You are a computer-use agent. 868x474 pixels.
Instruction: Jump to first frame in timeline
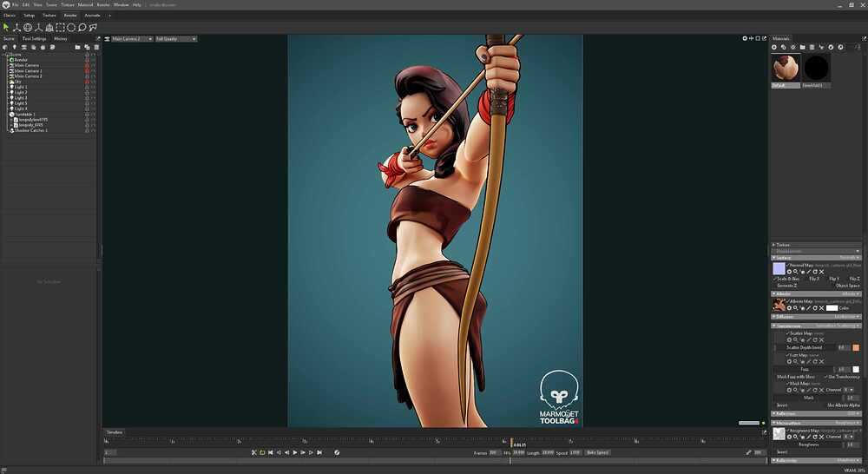270,452
